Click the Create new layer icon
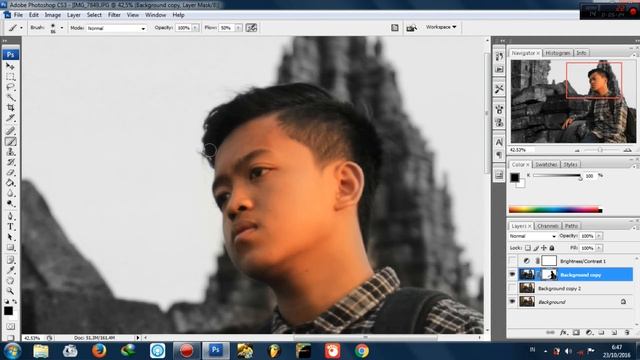This screenshot has width=640, height=360. [x=614, y=333]
